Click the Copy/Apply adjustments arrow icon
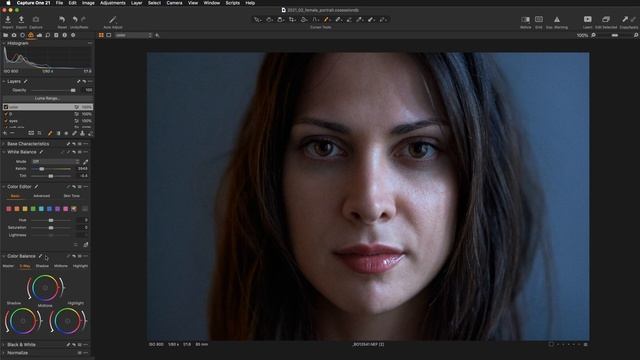The image size is (640, 360). coord(625,20)
